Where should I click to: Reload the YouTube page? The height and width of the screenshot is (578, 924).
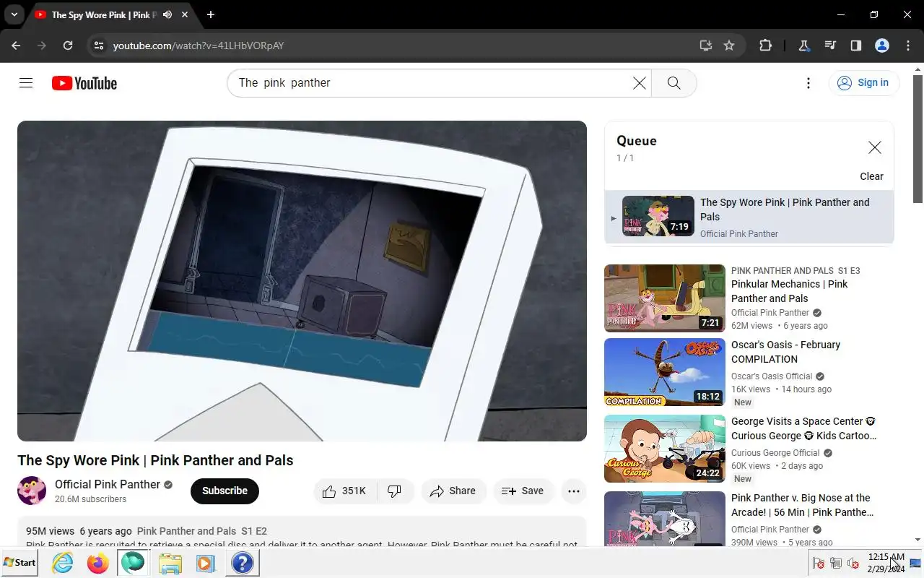pos(68,46)
